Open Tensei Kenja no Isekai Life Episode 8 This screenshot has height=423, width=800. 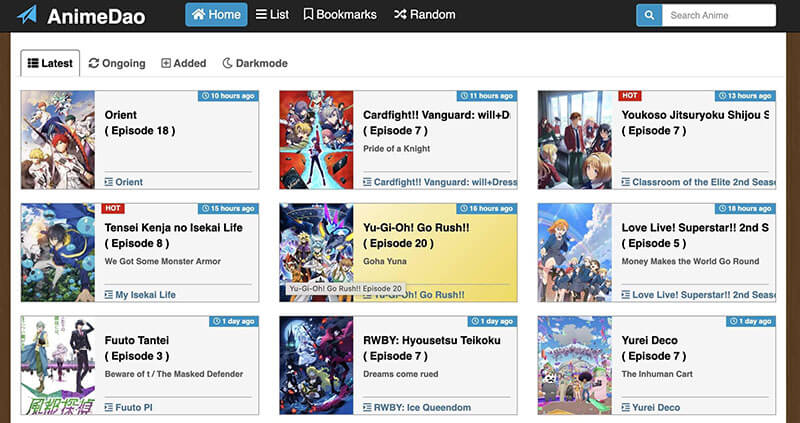pos(173,236)
